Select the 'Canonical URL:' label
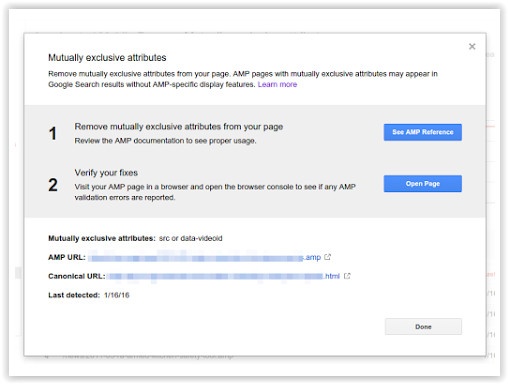Image resolution: width=508 pixels, height=384 pixels. tap(77, 276)
